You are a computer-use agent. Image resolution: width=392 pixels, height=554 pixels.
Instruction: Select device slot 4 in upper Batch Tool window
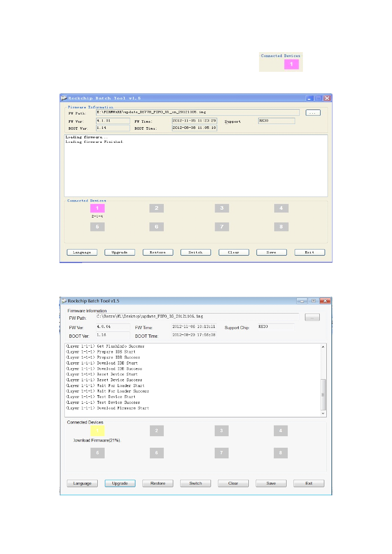[x=281, y=208]
